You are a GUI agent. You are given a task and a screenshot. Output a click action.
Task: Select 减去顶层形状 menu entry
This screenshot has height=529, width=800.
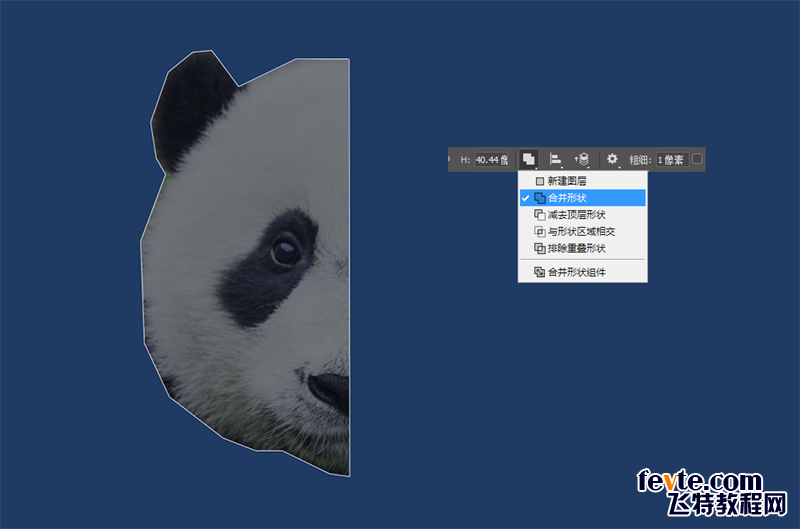pyautogui.click(x=575, y=215)
